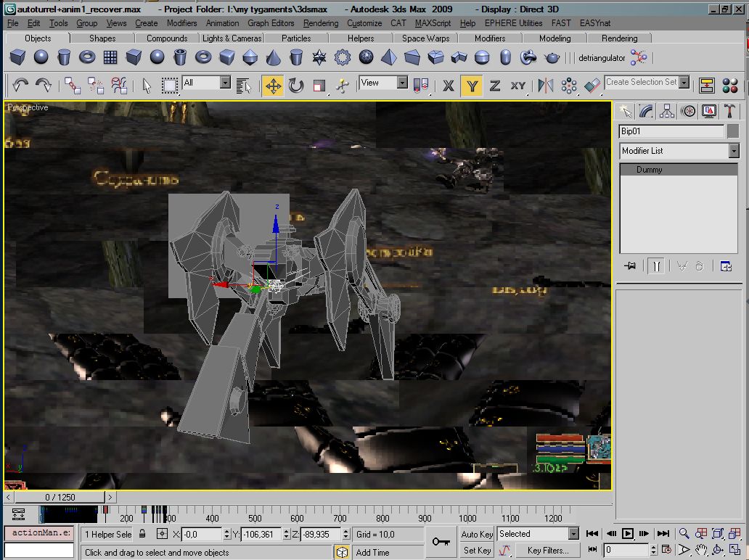
Task: Activate the Select and Rotate tool
Action: click(x=296, y=86)
